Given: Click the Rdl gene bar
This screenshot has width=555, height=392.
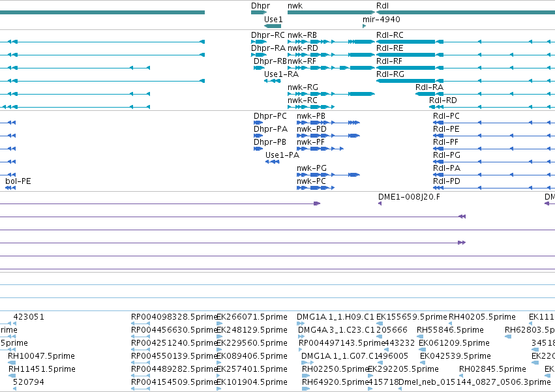Looking at the screenshot, I should coord(466,12).
